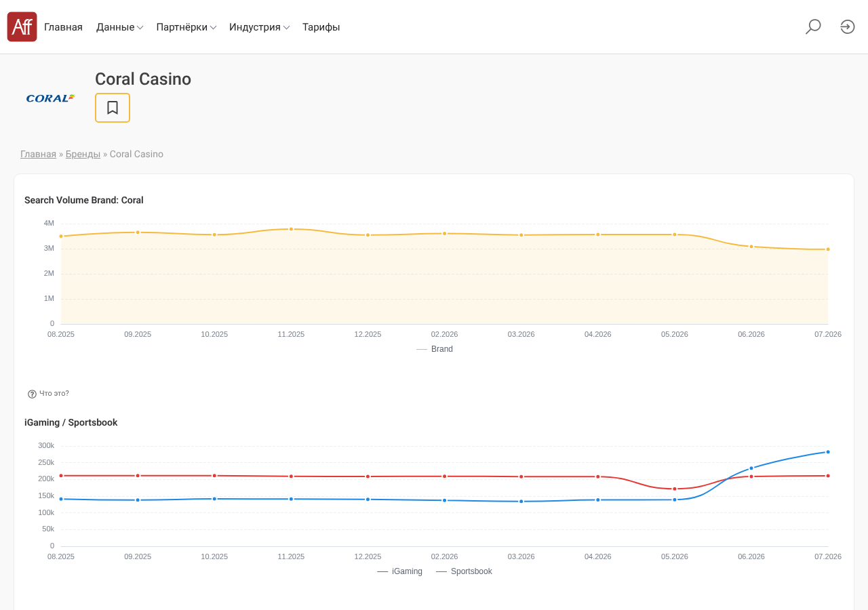Click the Aff site logo

[x=22, y=27]
